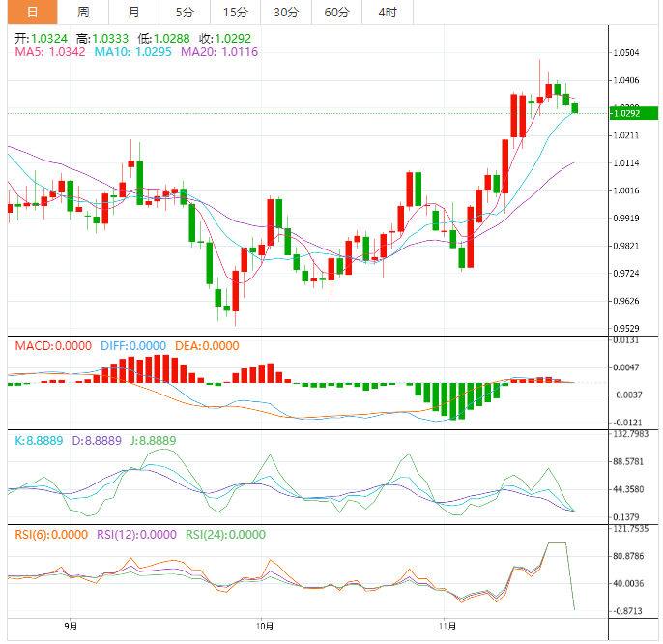663x644 pixels.
Task: Click the DEA:0.0000 label
Action: (207, 346)
